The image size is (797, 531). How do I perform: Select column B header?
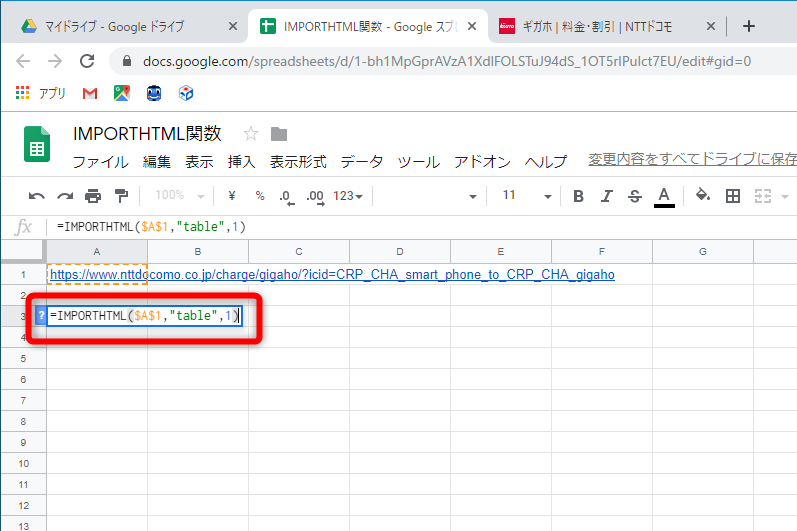coord(198,252)
